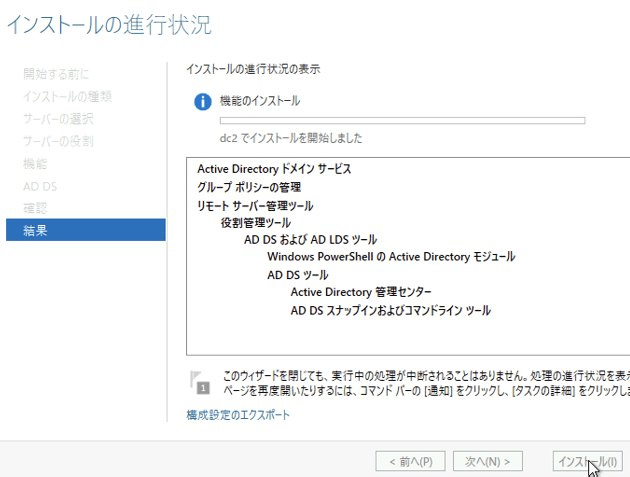Click the 次へ(N) > button
630x477 pixels.
pyautogui.click(x=487, y=461)
